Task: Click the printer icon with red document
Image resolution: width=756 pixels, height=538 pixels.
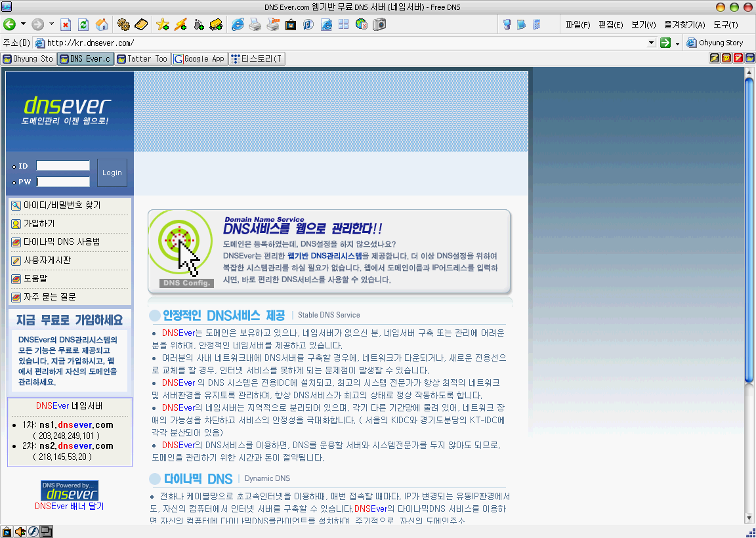Action: coord(273,24)
